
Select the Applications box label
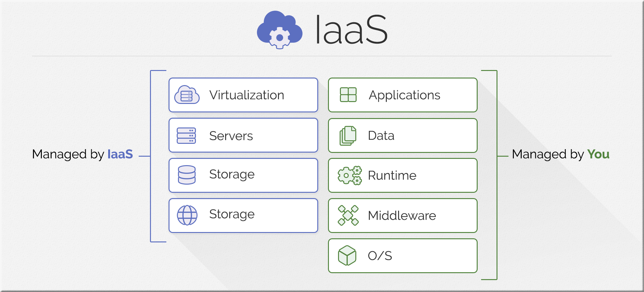click(404, 95)
